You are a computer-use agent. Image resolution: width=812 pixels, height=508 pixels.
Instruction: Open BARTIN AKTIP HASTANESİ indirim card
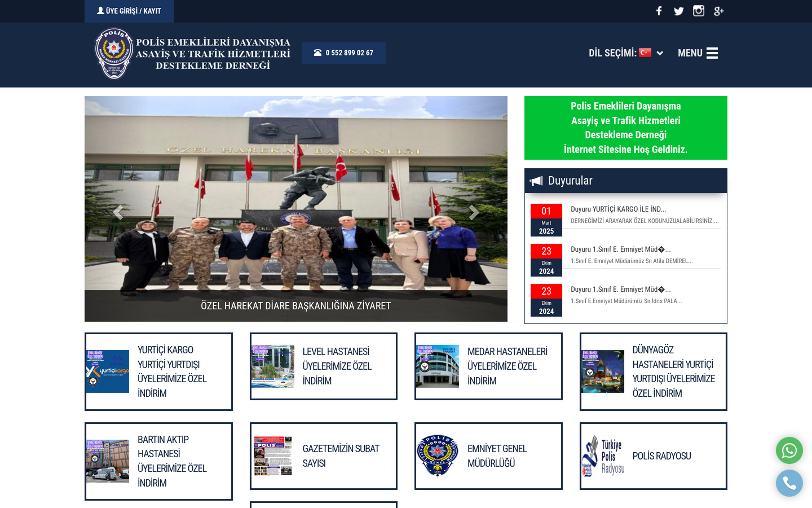click(158, 461)
